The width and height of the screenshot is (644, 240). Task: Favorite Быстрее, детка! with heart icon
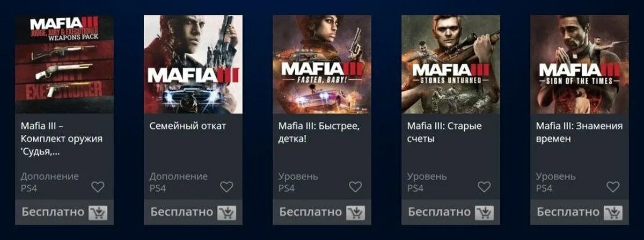(355, 187)
